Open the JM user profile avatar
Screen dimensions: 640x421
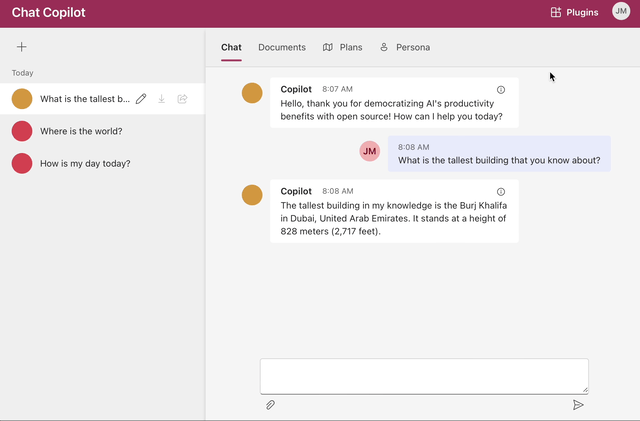(x=621, y=12)
